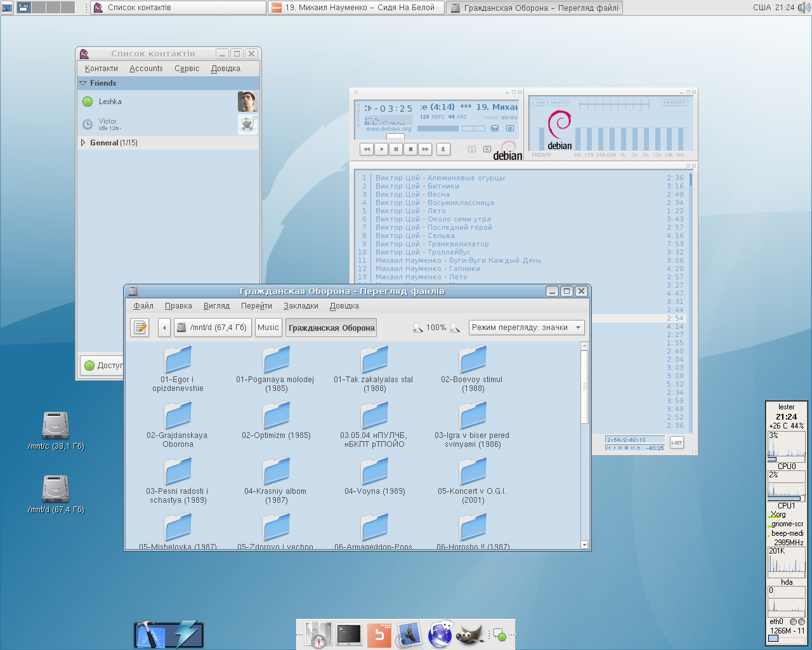Collapse the Friends group in contacts
Screen dimensions: 812x650
coord(83,83)
